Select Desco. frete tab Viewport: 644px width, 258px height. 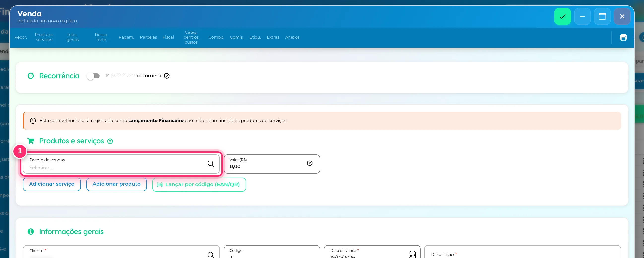click(101, 37)
